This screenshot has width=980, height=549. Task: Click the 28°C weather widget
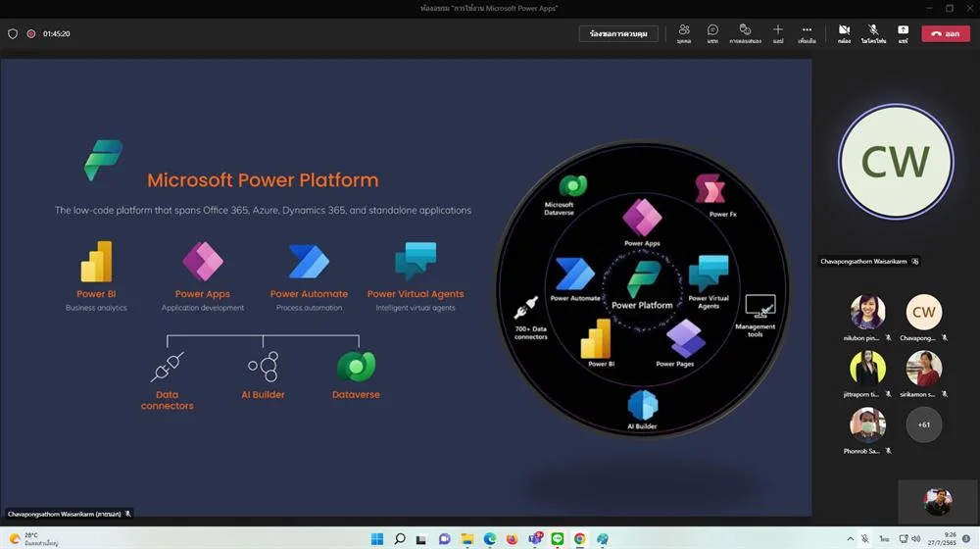click(32, 539)
